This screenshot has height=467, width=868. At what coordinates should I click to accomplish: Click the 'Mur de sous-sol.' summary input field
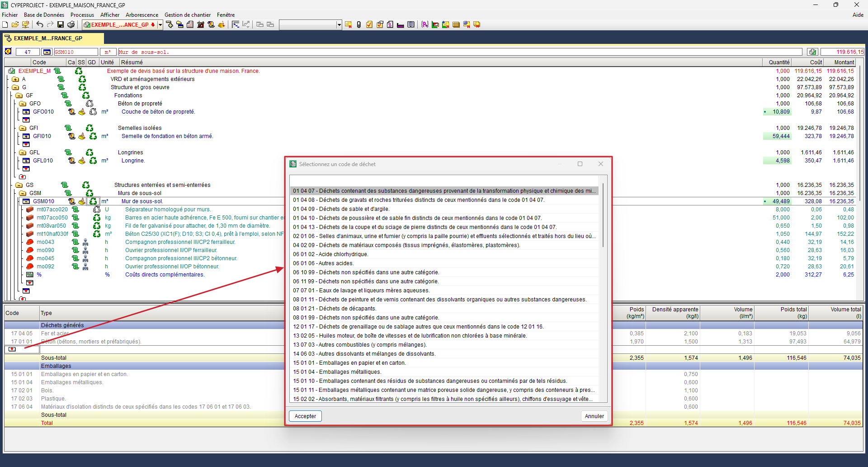click(460, 52)
